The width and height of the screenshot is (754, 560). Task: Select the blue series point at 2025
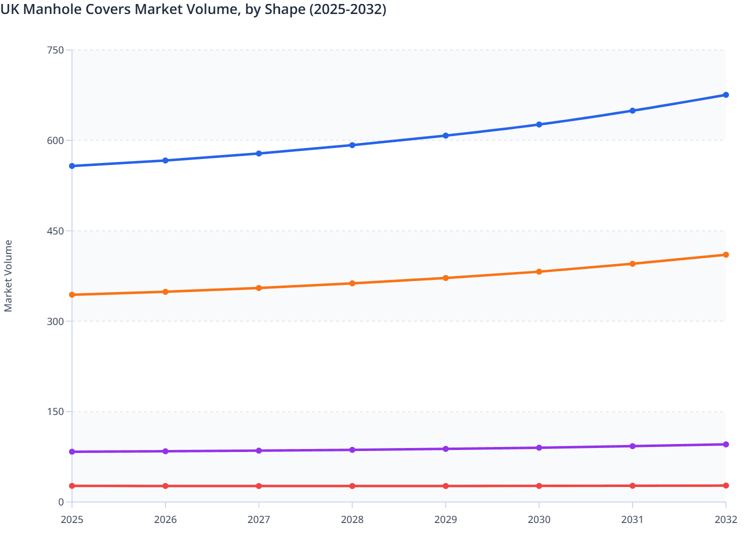[x=72, y=166]
